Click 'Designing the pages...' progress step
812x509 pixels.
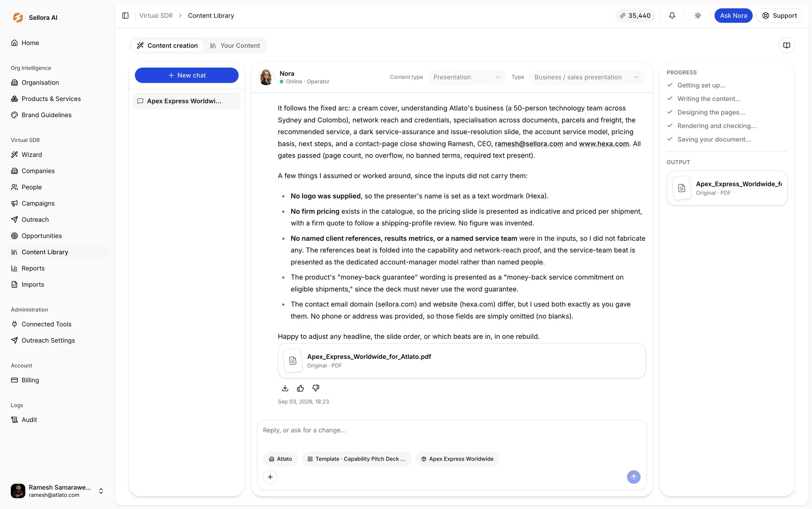[x=711, y=112]
